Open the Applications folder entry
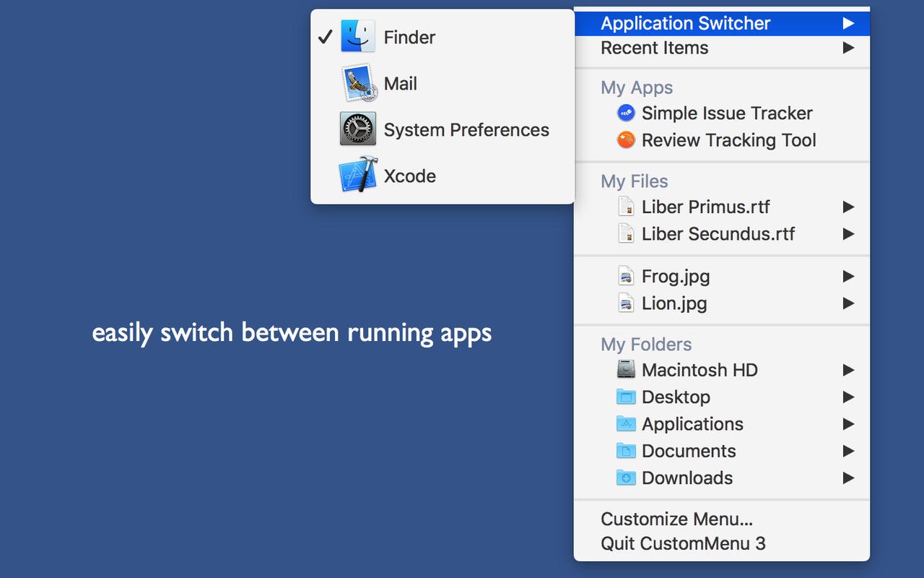 (722, 423)
